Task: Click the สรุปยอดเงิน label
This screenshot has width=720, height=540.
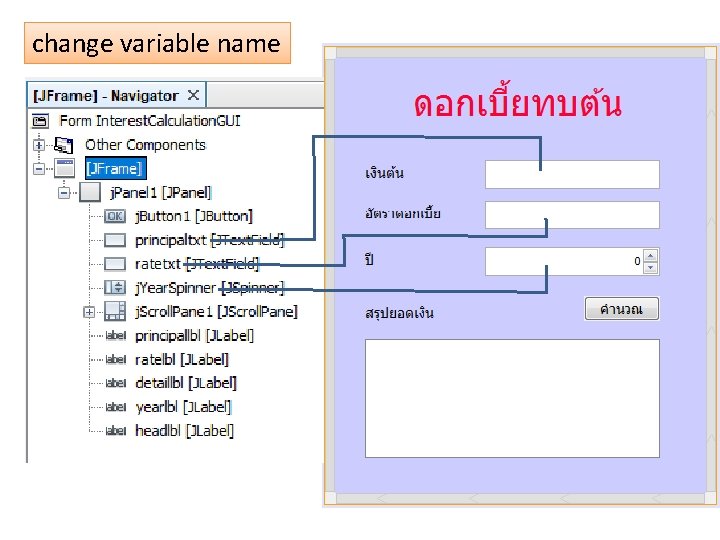Action: click(399, 313)
